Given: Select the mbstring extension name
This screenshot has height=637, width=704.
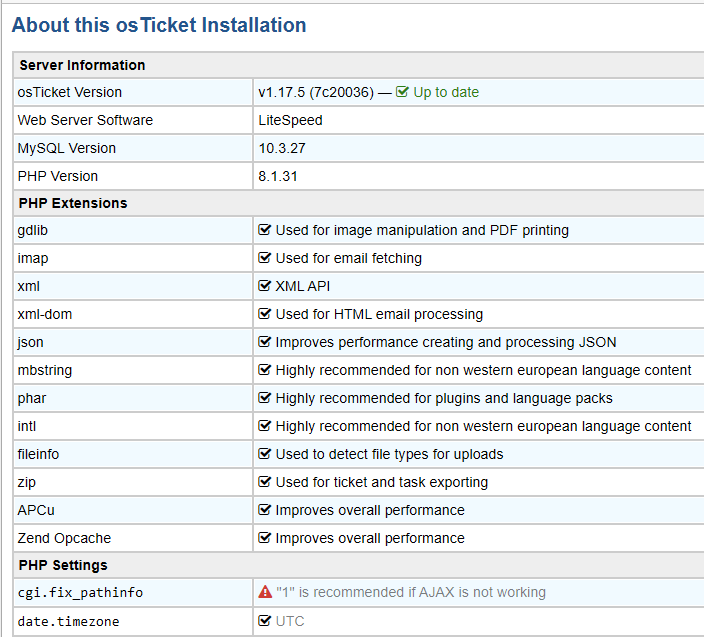Looking at the screenshot, I should [44, 370].
